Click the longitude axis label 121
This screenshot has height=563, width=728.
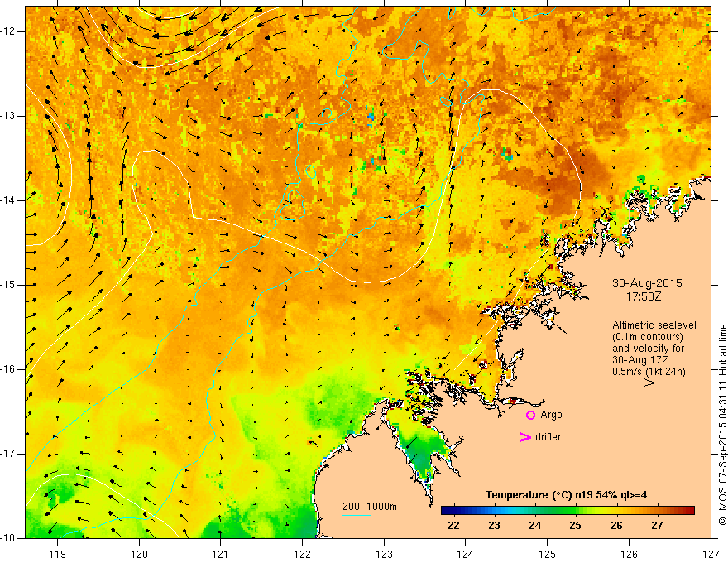(x=220, y=554)
